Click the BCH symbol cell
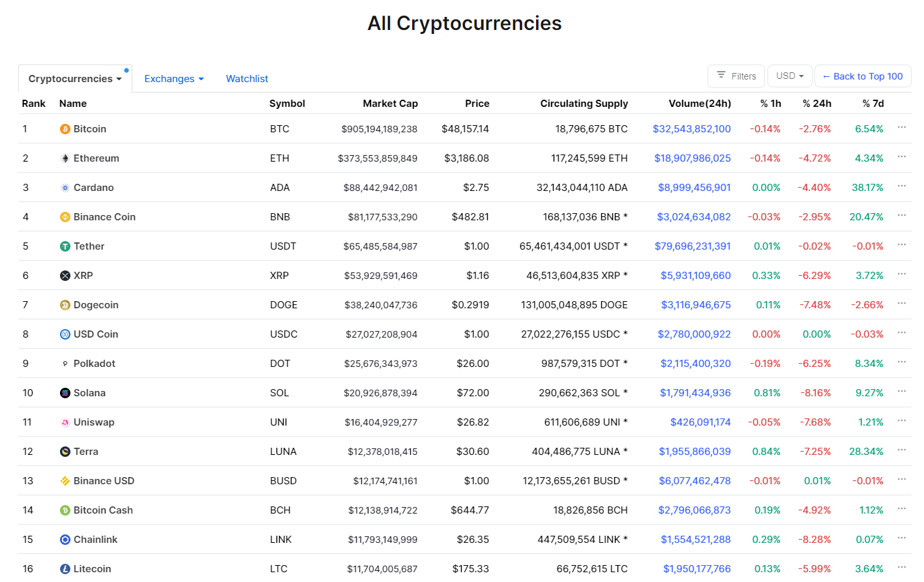The height and width of the screenshot is (582, 924). tap(280, 510)
